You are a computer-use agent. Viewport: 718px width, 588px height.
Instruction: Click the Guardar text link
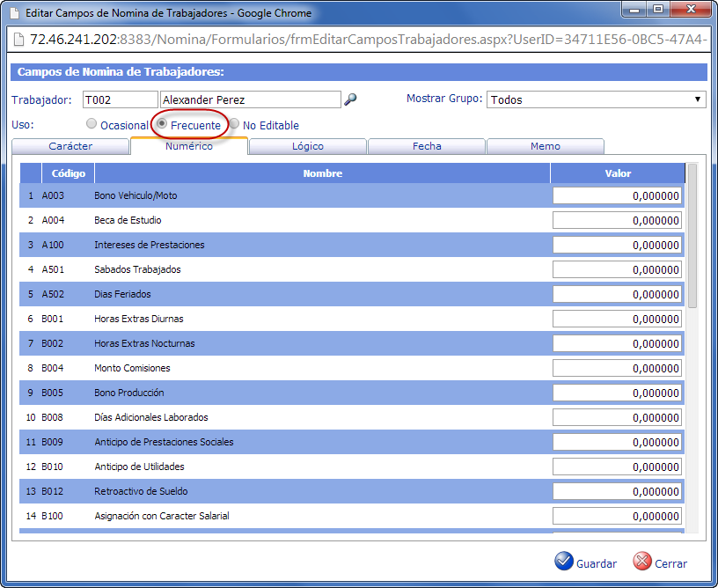(597, 563)
